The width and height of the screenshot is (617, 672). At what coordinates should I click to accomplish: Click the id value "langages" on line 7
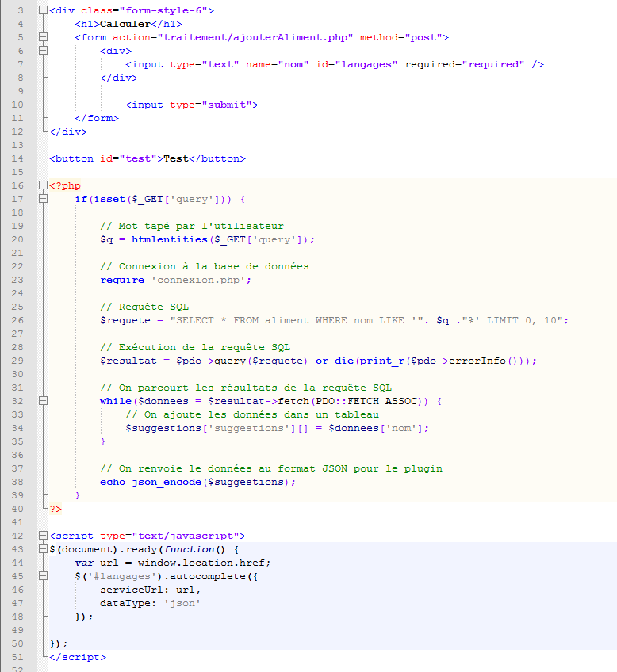pos(366,64)
